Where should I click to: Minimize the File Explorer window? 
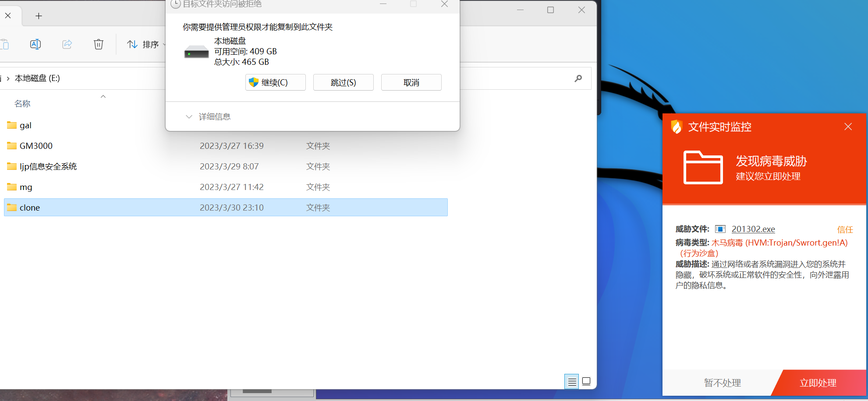coord(521,10)
